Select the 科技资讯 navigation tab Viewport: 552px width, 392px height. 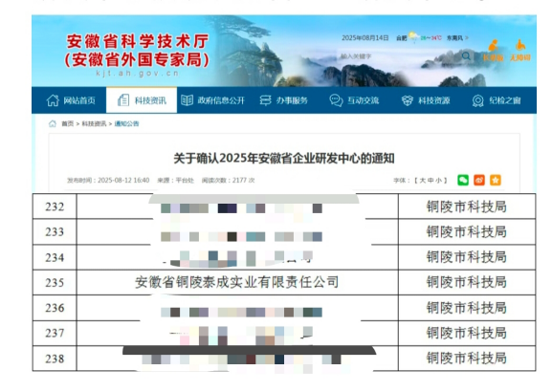pos(142,100)
